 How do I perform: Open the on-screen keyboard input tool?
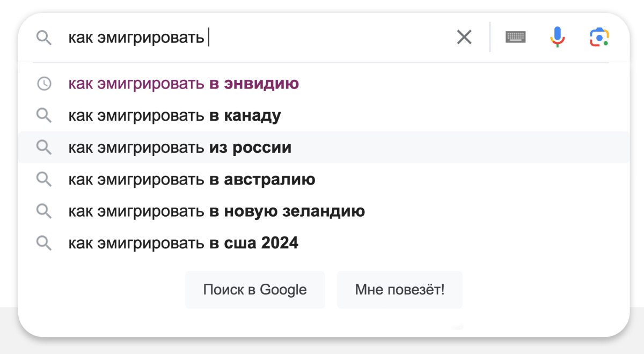(x=516, y=37)
